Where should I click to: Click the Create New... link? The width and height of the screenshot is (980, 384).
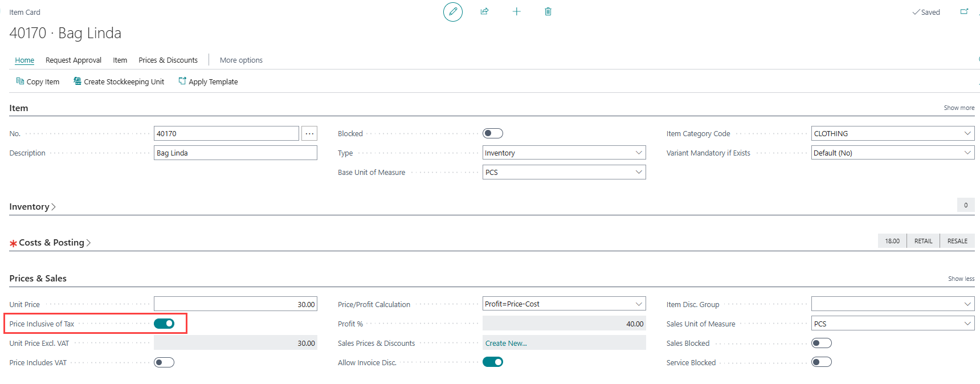pos(506,343)
